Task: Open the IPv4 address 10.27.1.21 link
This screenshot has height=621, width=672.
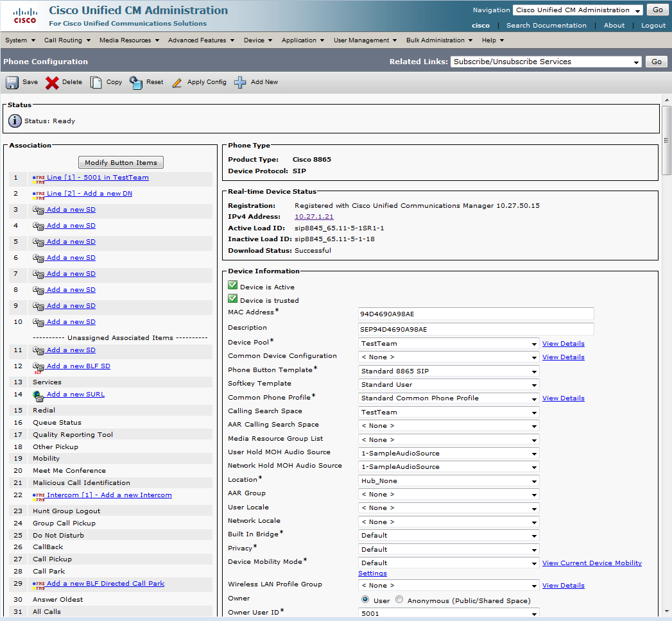Action: coord(314,217)
